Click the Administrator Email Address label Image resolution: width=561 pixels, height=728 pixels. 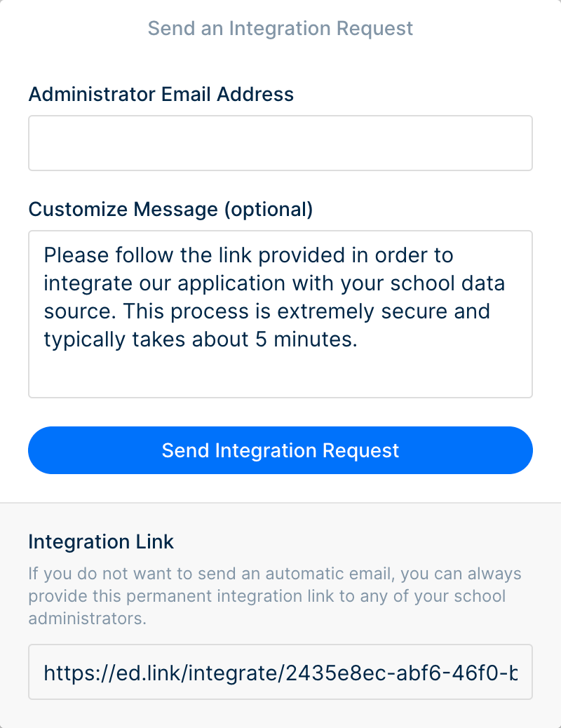pyautogui.click(x=161, y=94)
